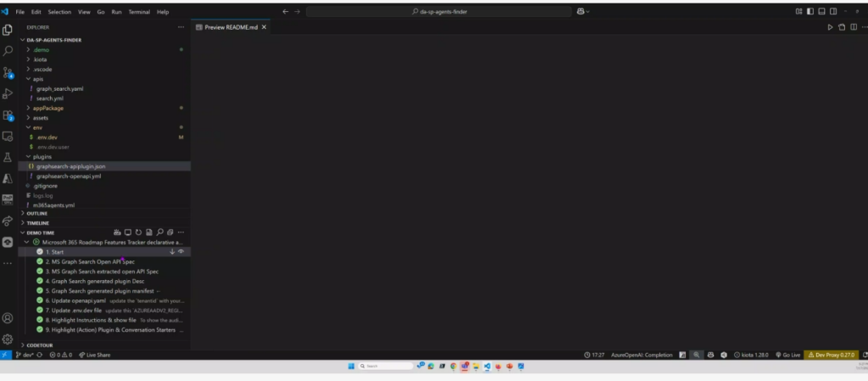Open Live Share view in activity bar
This screenshot has width=868, height=381.
(x=8, y=221)
